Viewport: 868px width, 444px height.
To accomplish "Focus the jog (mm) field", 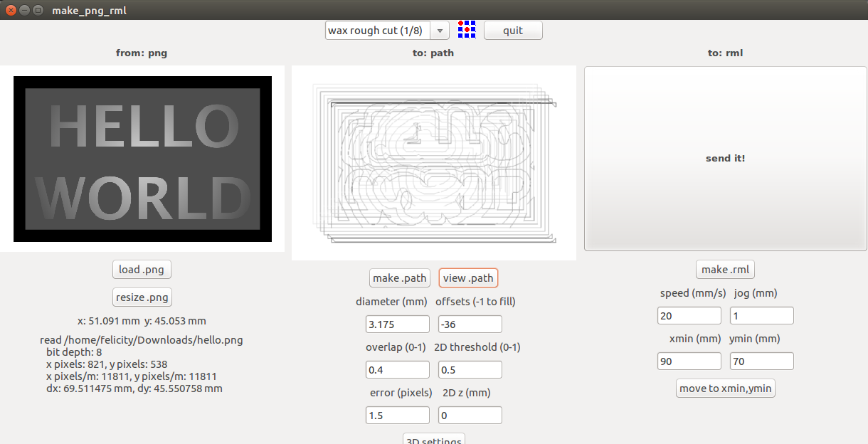I will (762, 316).
